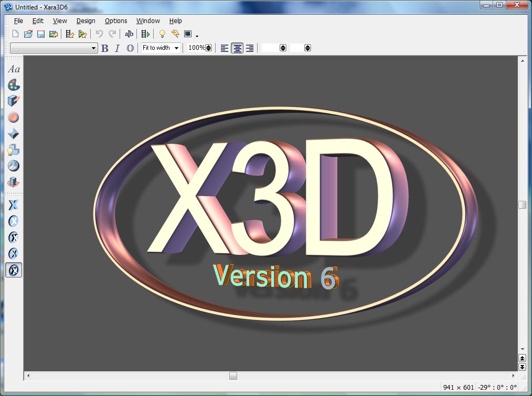The height and width of the screenshot is (396, 532).
Task: Export image with the picture icon
Action: coord(54,34)
